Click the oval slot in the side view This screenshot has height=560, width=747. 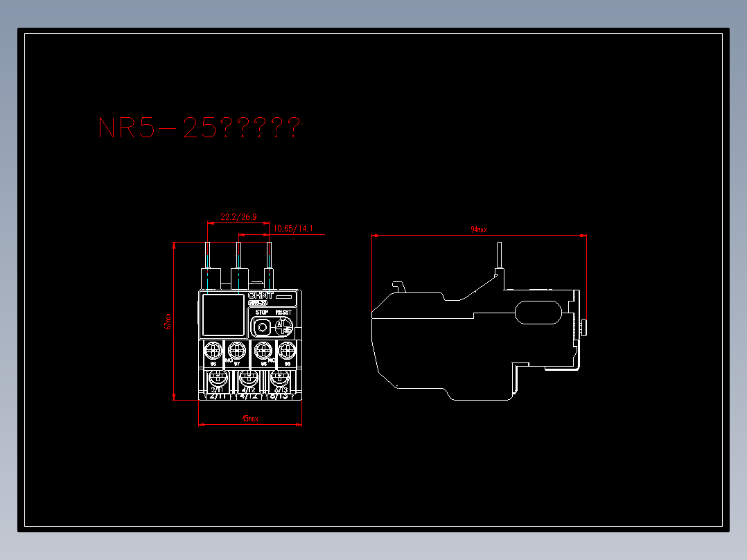[x=538, y=313]
